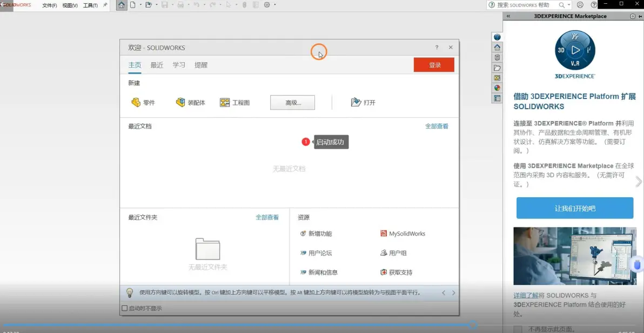Click the 打开 open button in dialog
644x333 pixels.
[x=363, y=103]
